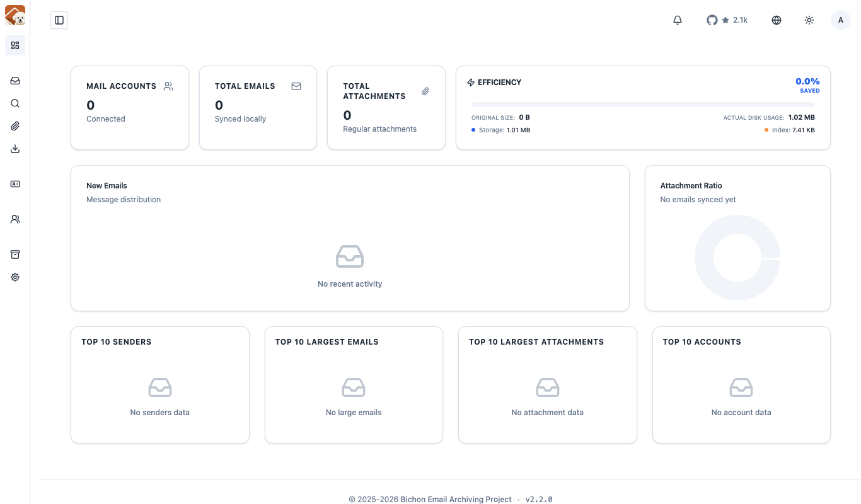Screen dimensions: 861x504
Task: Click the 'Storage: 1.01 MB' label
Action: tap(500, 130)
